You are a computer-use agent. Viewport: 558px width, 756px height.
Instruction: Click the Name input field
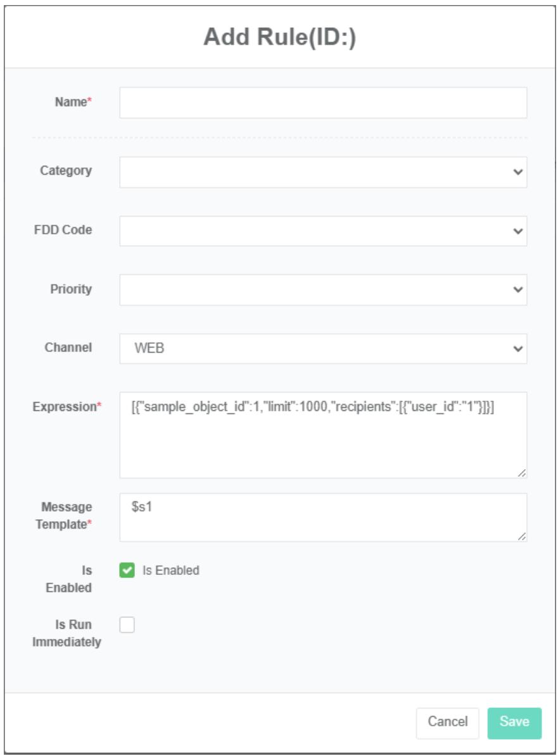pyautogui.click(x=323, y=103)
